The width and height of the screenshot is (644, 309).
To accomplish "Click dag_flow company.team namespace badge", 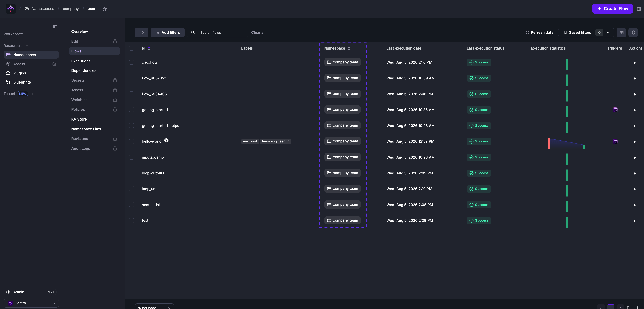I will click(x=342, y=62).
